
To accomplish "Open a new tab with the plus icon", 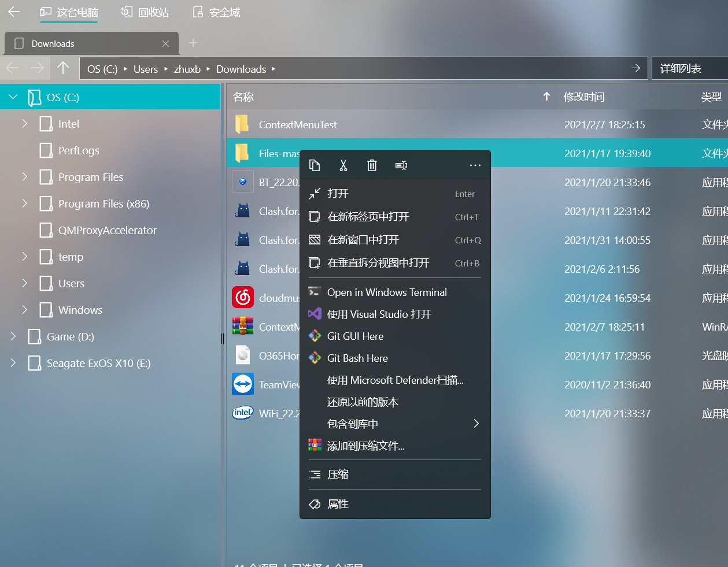I will (193, 43).
